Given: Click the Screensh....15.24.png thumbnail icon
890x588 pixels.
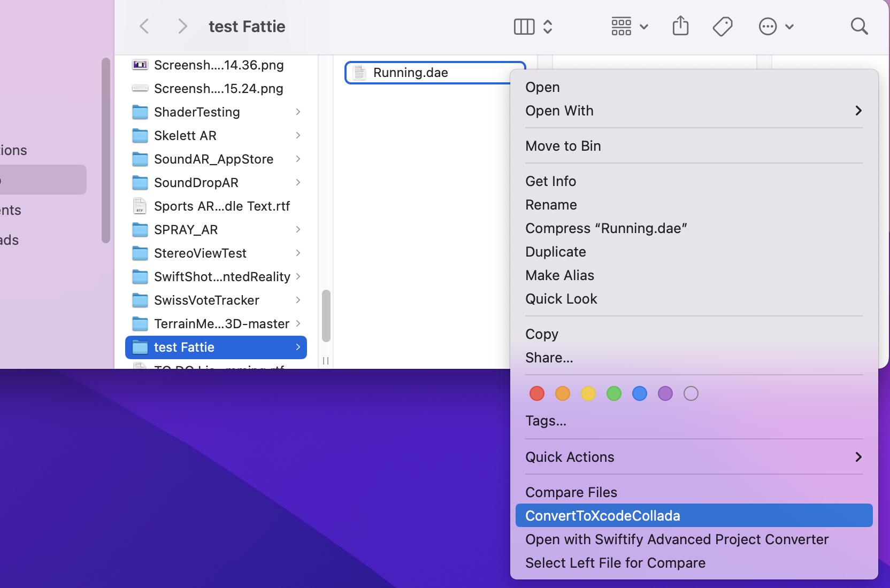Looking at the screenshot, I should (140, 88).
